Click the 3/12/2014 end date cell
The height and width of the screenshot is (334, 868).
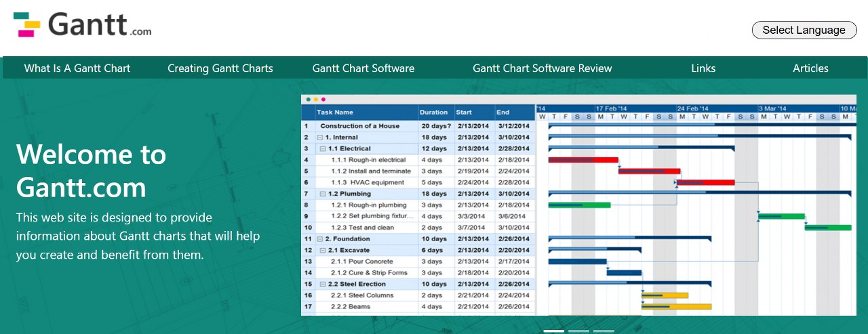pyautogui.click(x=515, y=126)
